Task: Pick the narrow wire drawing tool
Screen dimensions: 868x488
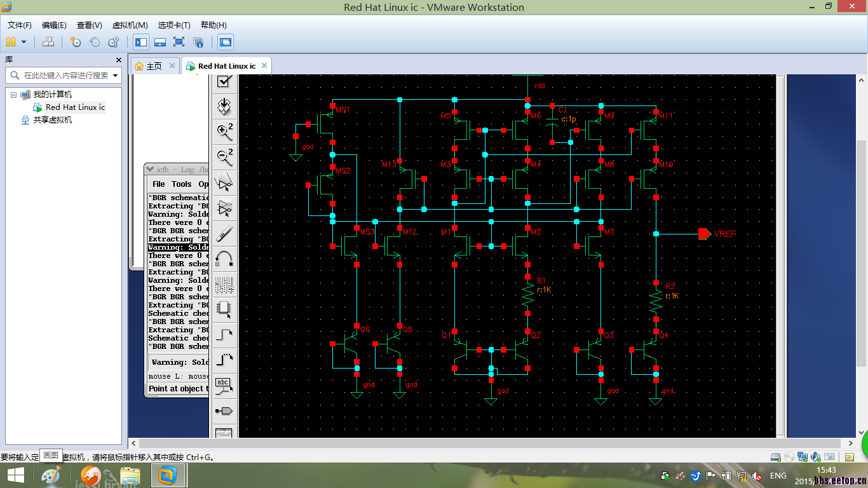Action: pos(224,334)
